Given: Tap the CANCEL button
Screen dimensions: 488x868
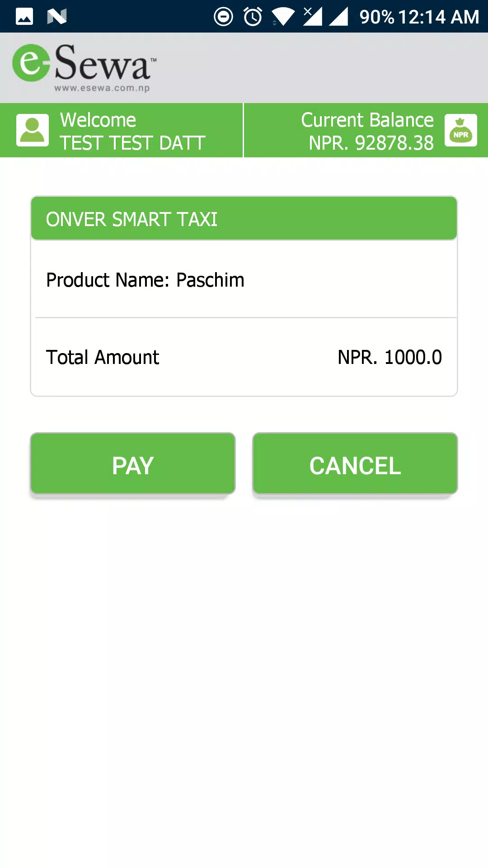Looking at the screenshot, I should coord(355,464).
